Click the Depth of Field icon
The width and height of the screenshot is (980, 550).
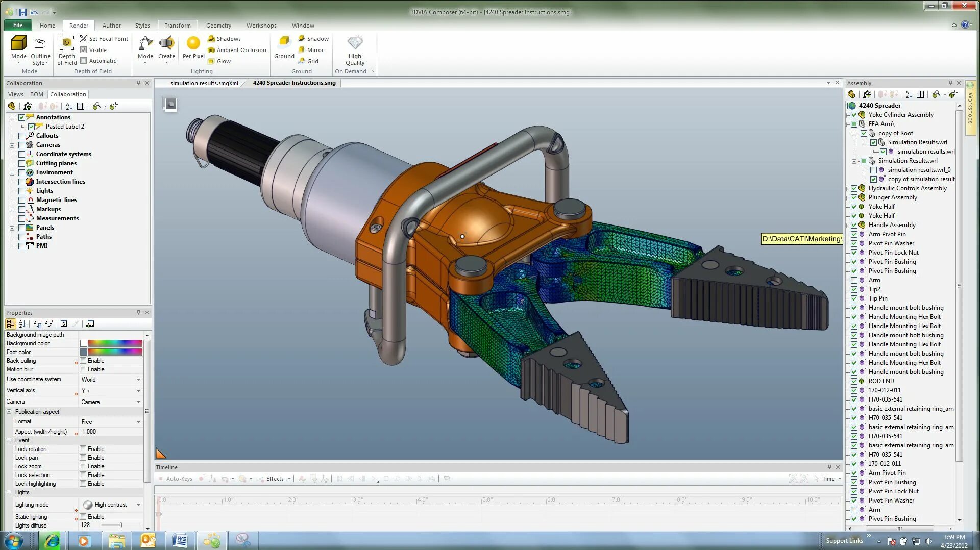click(67, 44)
